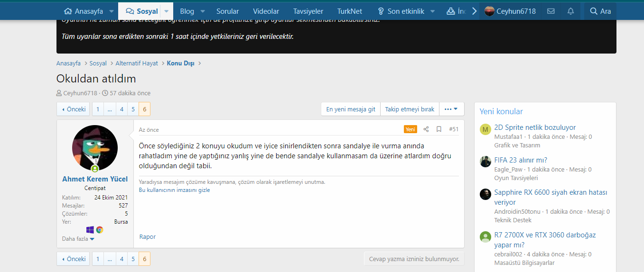
Task: Click the Rapor link on the post
Action: point(147,236)
